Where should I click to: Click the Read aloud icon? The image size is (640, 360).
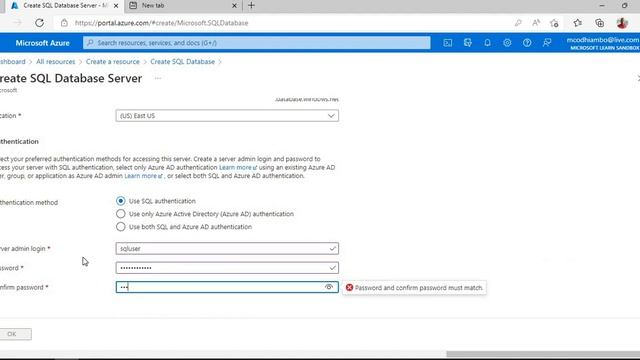pyautogui.click(x=536, y=23)
